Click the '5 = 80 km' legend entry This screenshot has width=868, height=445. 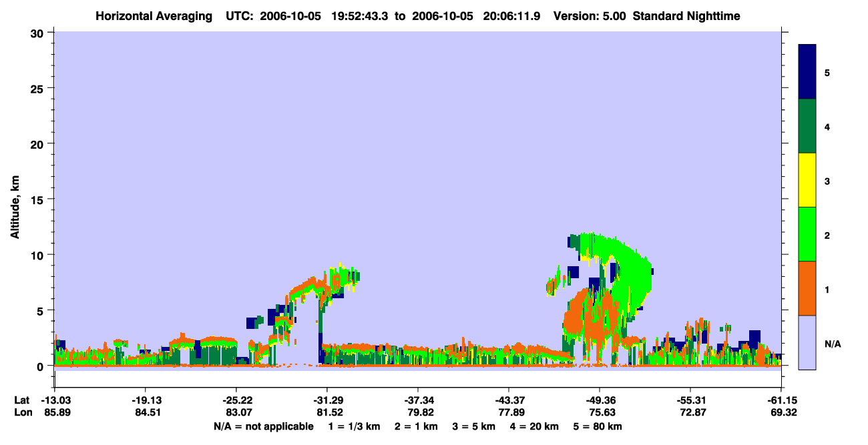click(598, 426)
